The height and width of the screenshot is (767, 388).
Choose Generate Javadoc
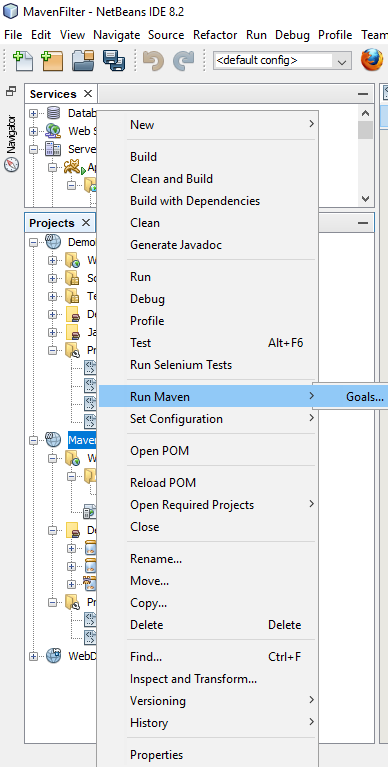[208, 245]
